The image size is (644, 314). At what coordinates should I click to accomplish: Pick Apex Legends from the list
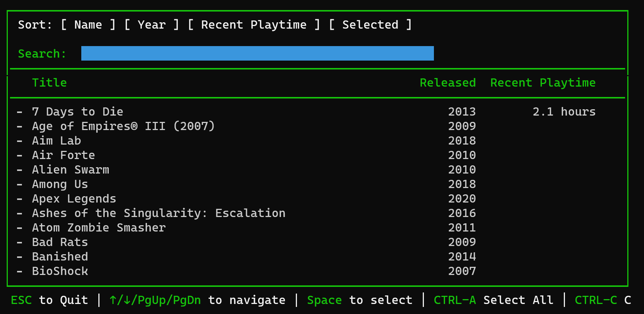click(306, 198)
